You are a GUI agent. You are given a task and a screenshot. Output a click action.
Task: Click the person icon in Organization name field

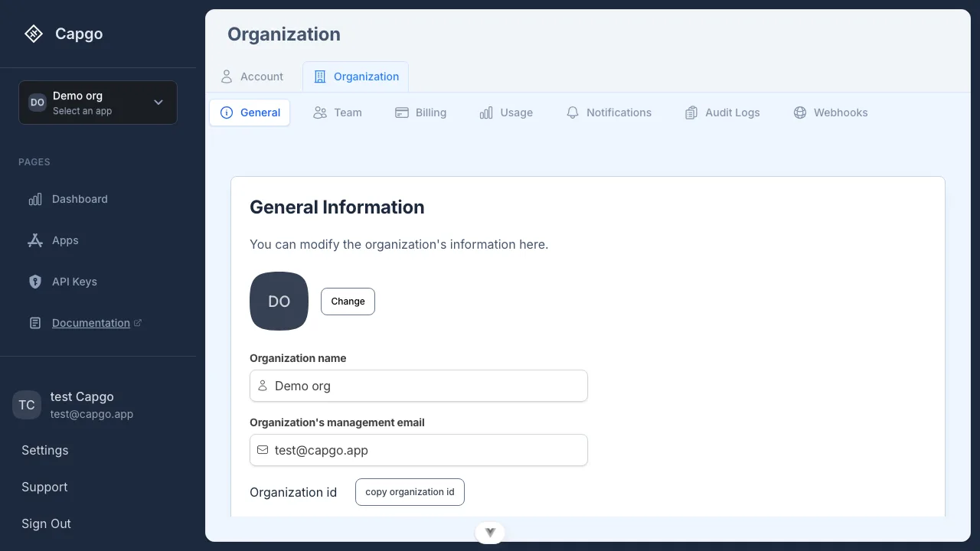pyautogui.click(x=263, y=386)
